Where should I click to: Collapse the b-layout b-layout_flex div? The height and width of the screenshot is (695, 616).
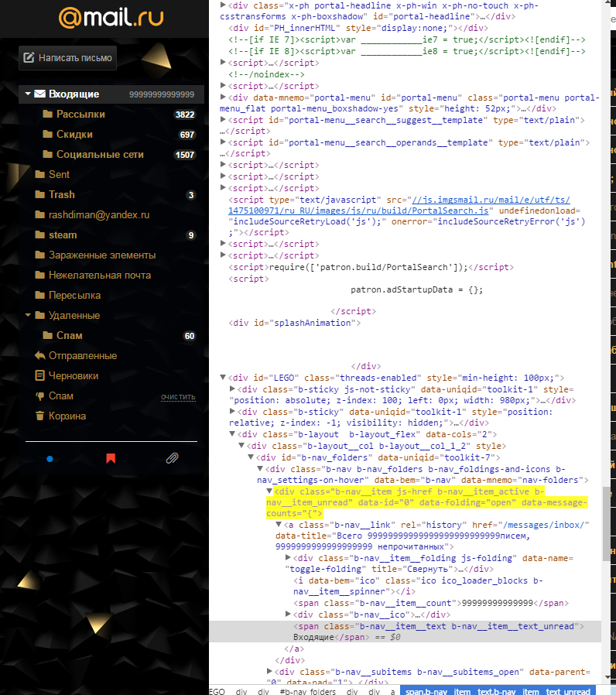point(232,434)
